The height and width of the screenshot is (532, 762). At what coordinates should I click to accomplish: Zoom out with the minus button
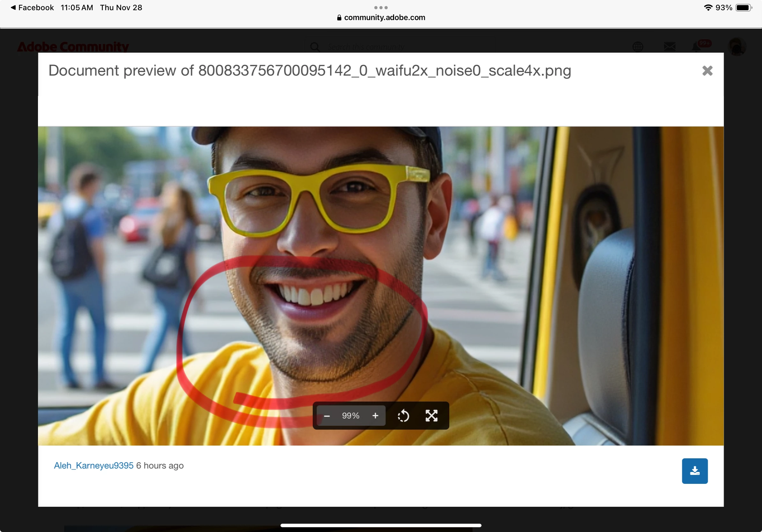pyautogui.click(x=326, y=416)
